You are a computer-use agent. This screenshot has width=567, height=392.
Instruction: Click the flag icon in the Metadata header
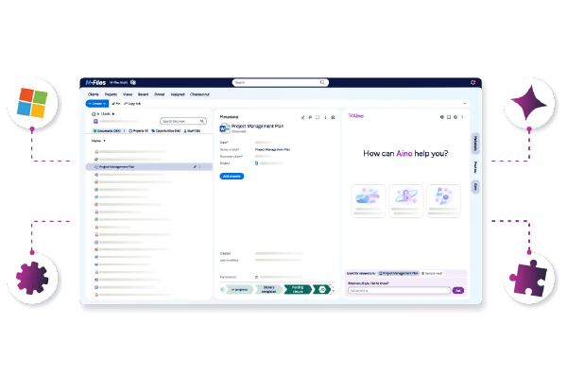[x=310, y=117]
